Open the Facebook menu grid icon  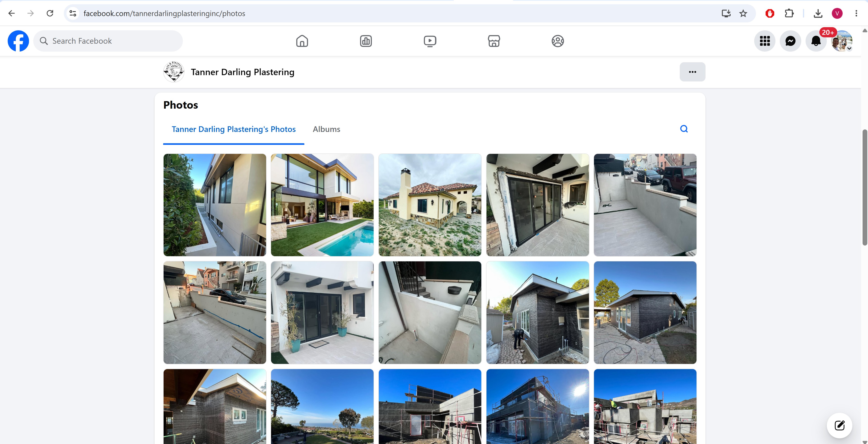click(765, 41)
